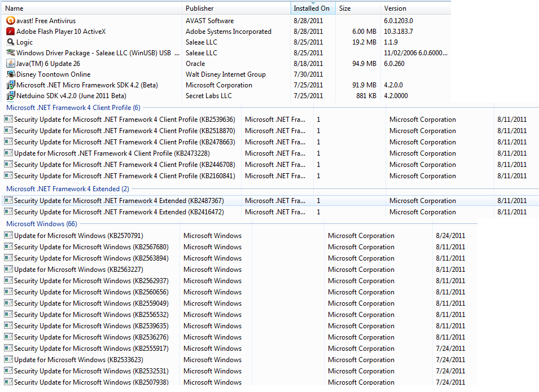Click the icon beside update KB2473228
The width and height of the screenshot is (539, 392).
point(8,153)
